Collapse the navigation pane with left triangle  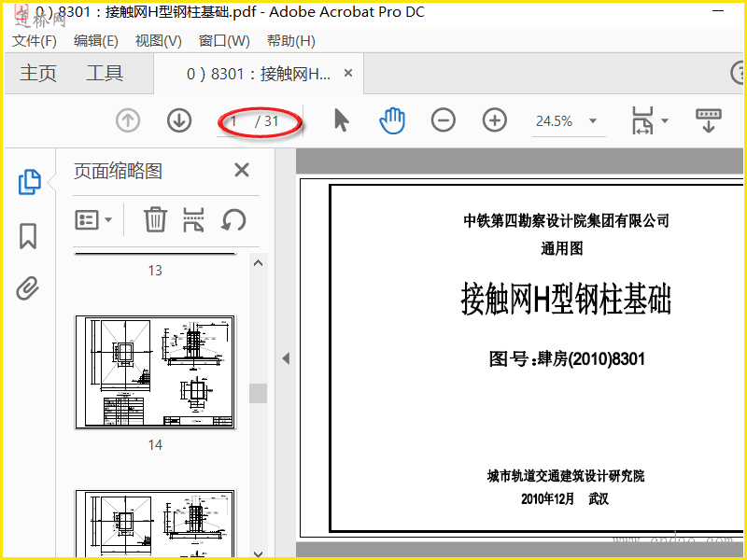286,358
